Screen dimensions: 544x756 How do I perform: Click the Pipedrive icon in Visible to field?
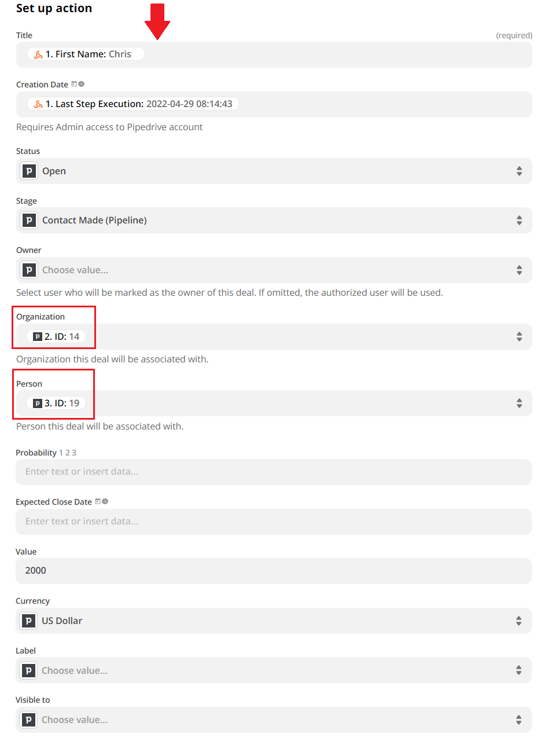[28, 720]
